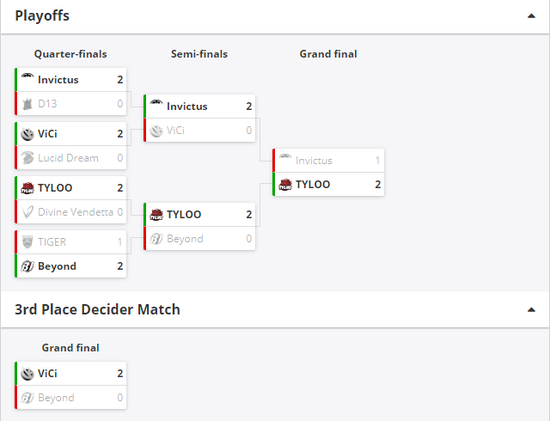Select the Beyond row in the semi-finals
550x421 pixels.
click(x=199, y=239)
